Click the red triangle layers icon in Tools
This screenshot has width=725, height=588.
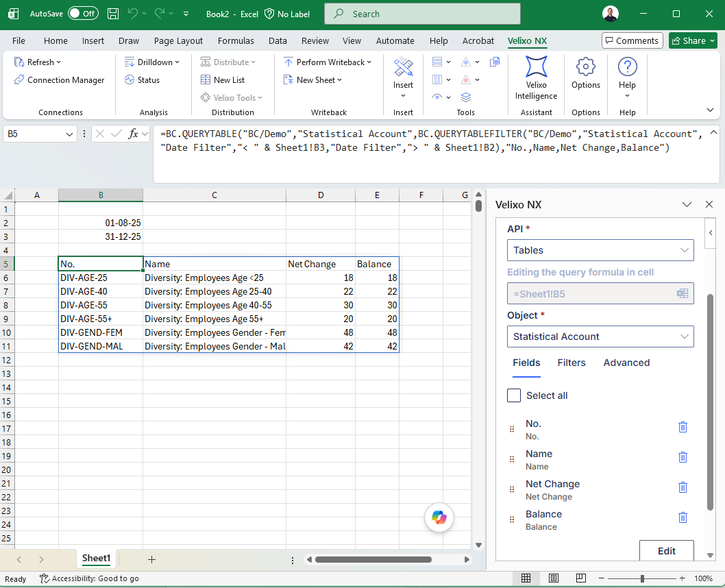(466, 79)
